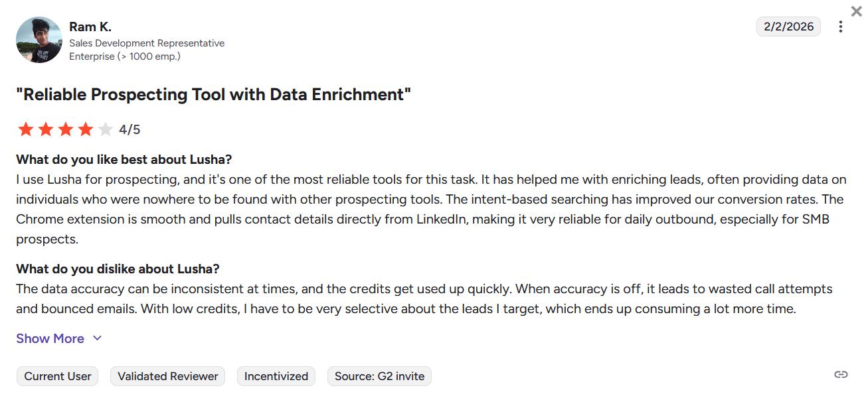Close the review popup with the X
868x400 pixels.
tap(857, 11)
